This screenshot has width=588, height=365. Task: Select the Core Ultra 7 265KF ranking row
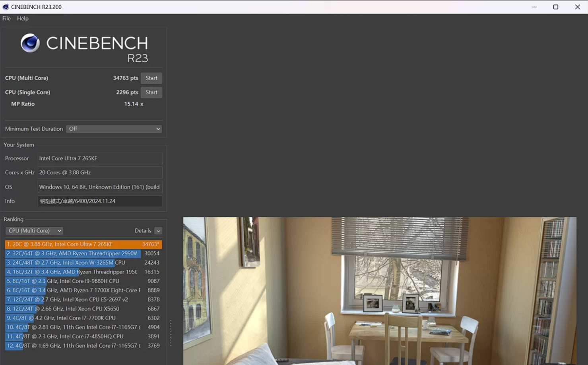[83, 244]
